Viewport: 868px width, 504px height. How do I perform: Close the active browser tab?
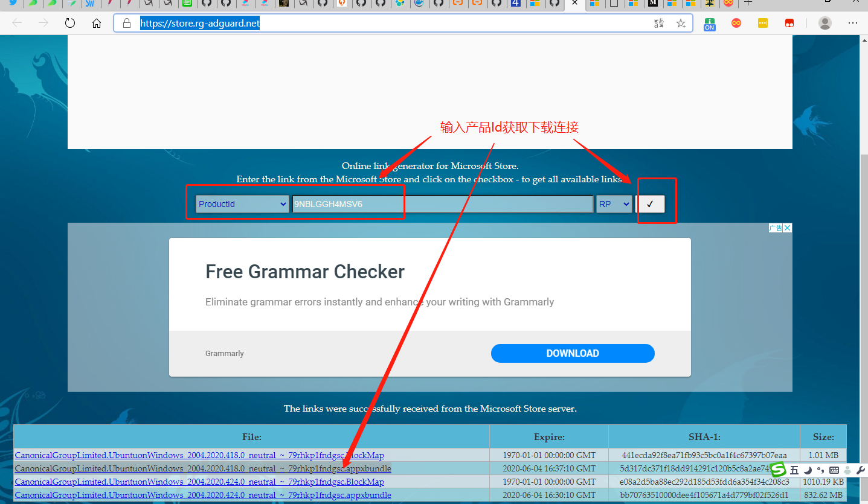coord(574,3)
